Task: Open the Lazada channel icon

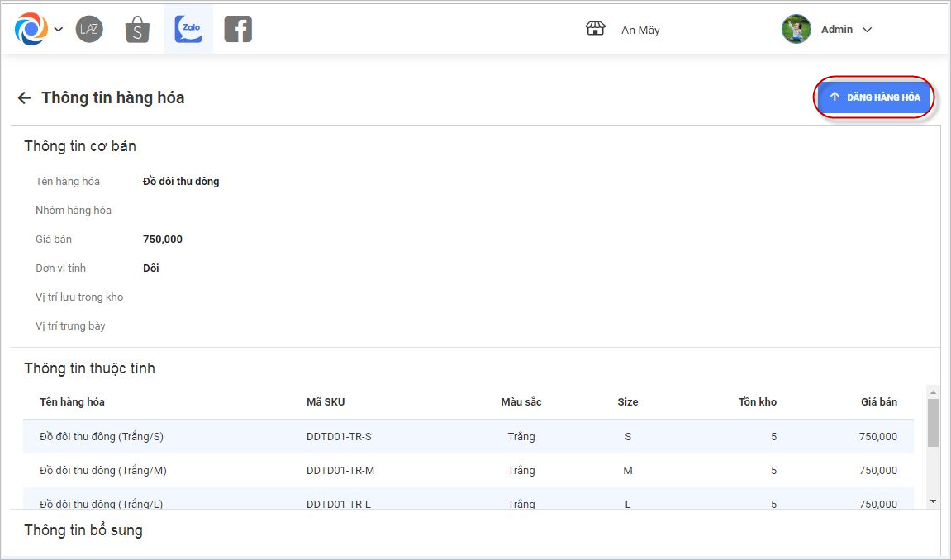Action: click(89, 30)
